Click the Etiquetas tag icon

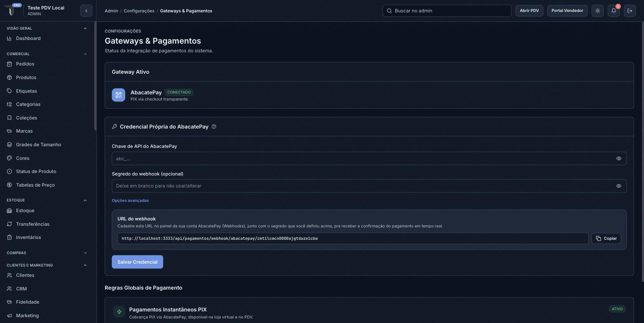coord(9,91)
